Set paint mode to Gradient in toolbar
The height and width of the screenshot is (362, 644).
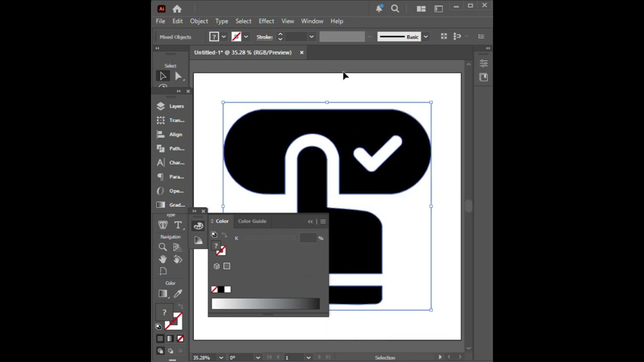170,338
